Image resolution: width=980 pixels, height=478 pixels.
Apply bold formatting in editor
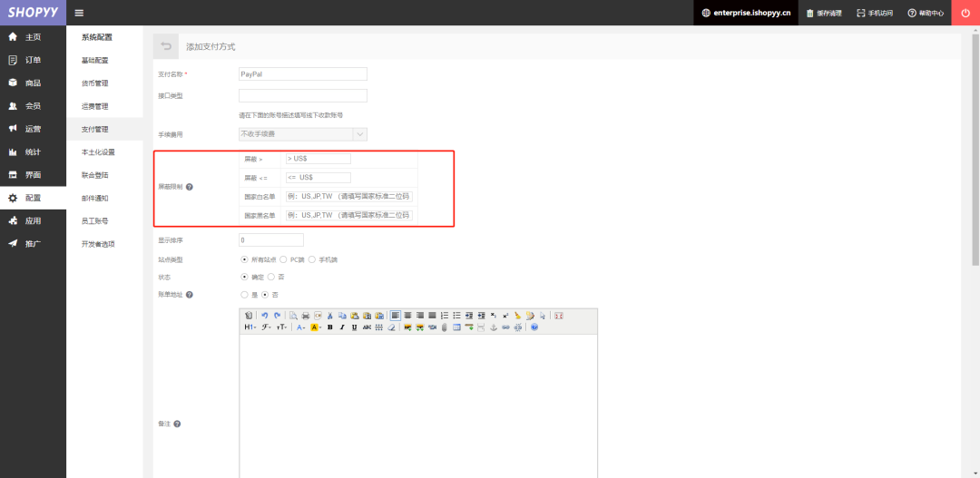tap(330, 327)
